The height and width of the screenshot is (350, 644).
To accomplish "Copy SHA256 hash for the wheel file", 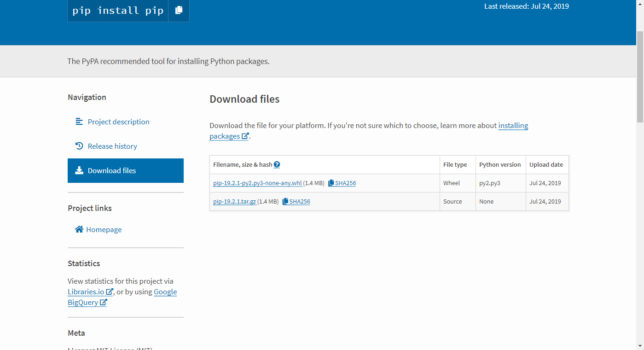I will click(342, 183).
